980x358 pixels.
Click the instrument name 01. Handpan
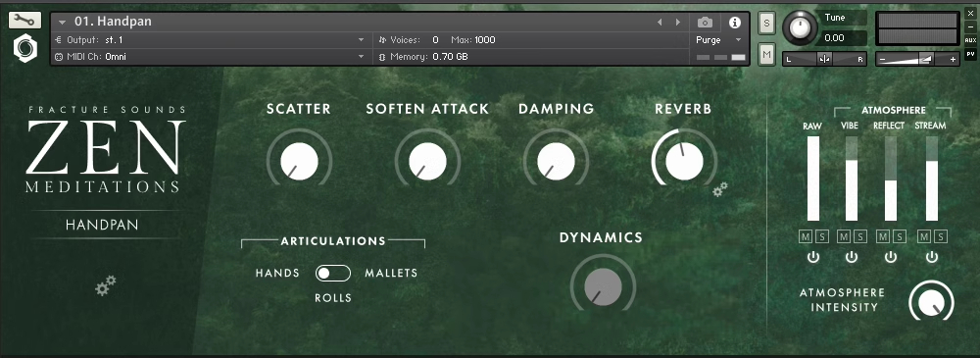(x=113, y=22)
